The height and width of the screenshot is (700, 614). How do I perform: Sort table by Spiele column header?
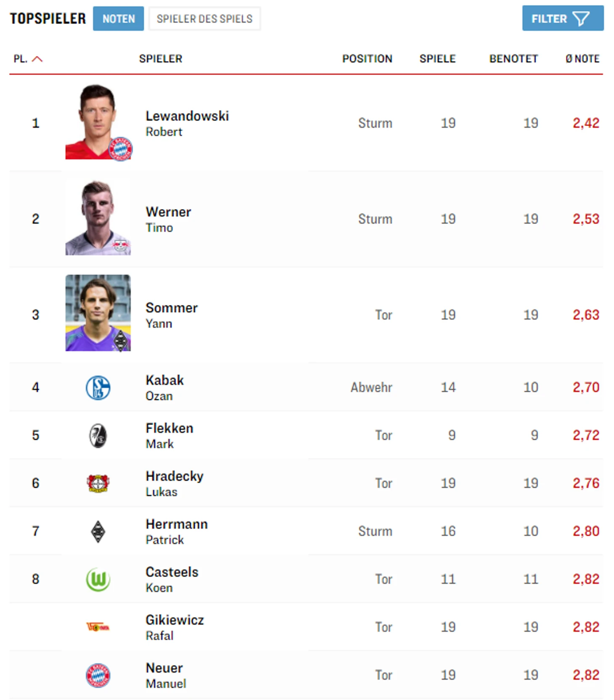(437, 59)
